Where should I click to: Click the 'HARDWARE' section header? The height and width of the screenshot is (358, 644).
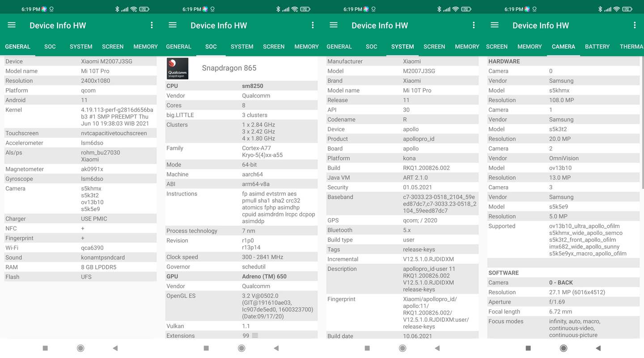pyautogui.click(x=504, y=61)
